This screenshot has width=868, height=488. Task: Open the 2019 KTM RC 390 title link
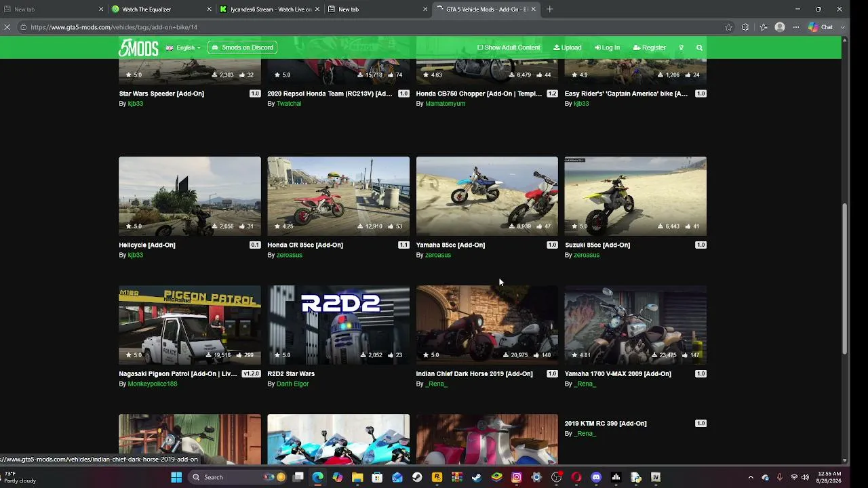(606, 424)
